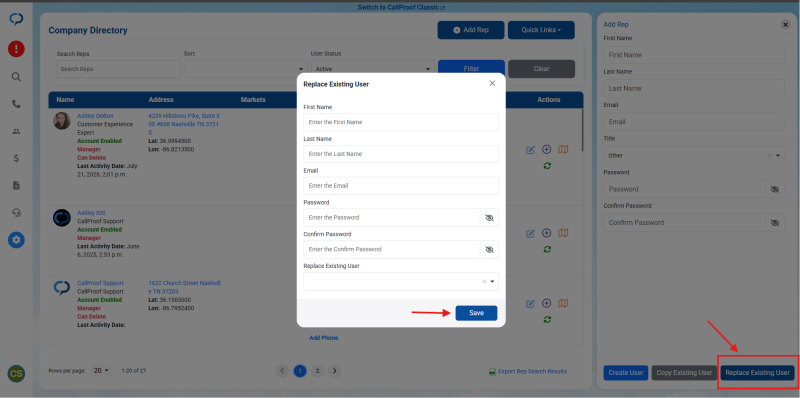Toggle visibility of modal Confirm Password field

click(x=489, y=250)
